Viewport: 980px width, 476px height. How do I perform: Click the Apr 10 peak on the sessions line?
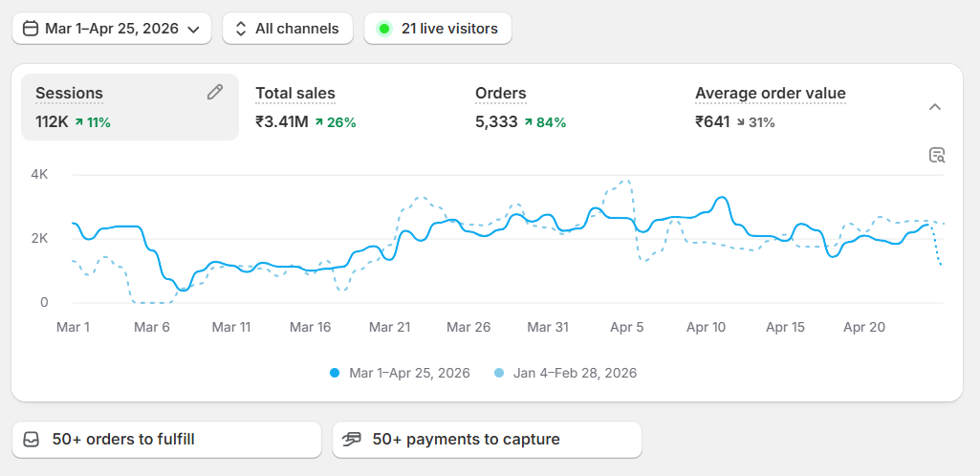coord(721,198)
